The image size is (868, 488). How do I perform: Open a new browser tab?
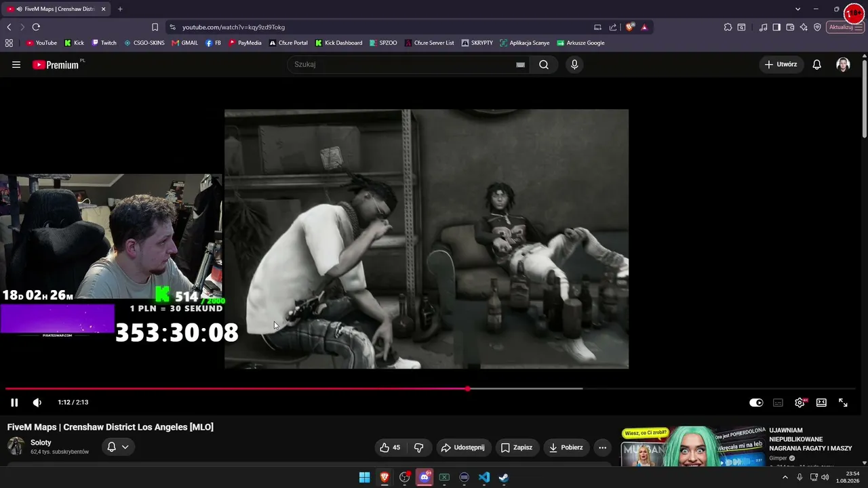click(120, 9)
